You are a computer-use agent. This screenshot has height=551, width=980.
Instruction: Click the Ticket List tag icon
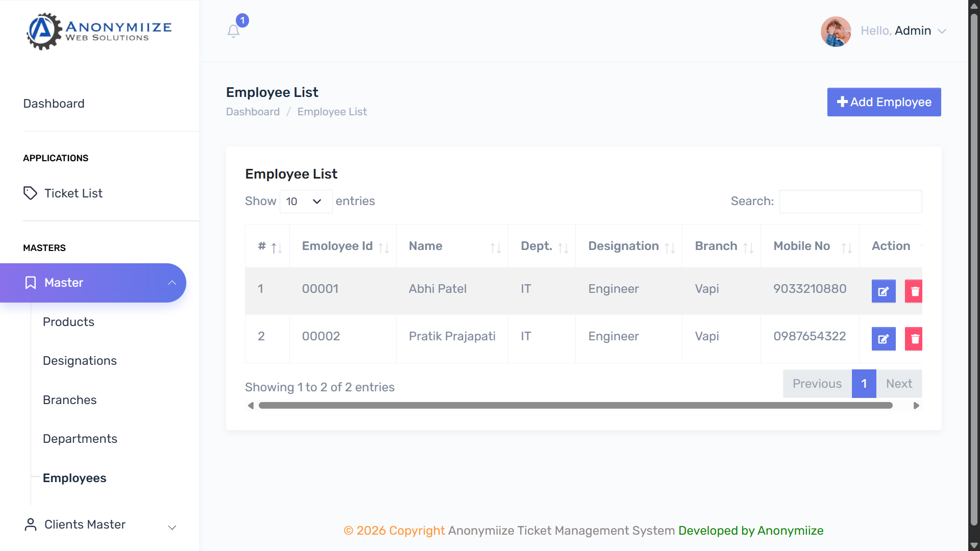[30, 193]
